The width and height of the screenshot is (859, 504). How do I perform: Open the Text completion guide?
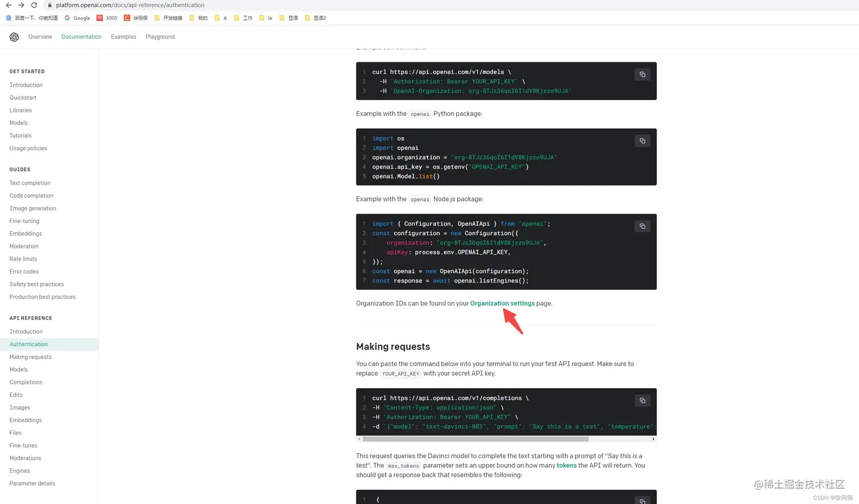click(x=30, y=183)
